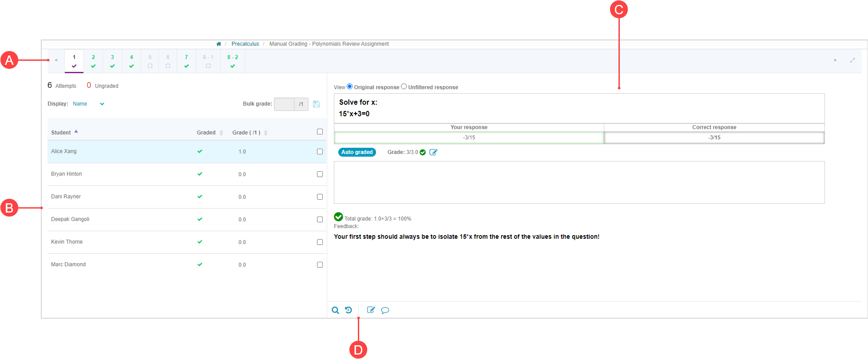Check the box for Bryan Hinton
Viewport: 868px width, 359px height.
pos(320,174)
